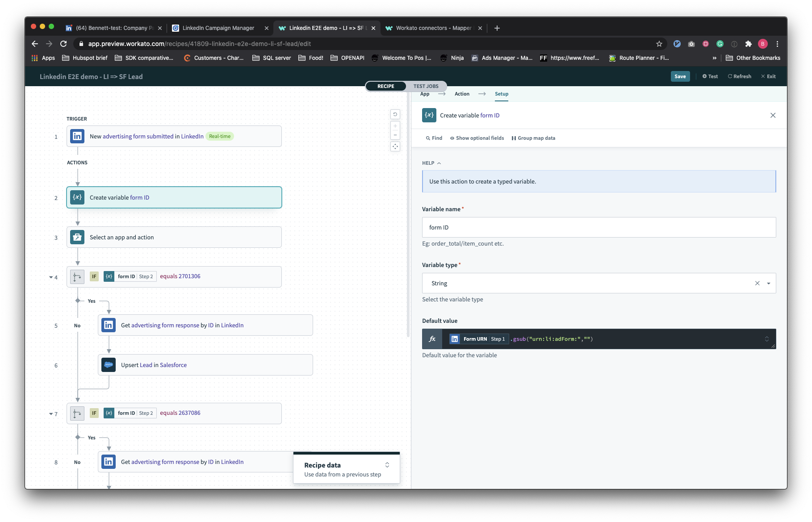812x522 pixels.
Task: Open the Find search in the setup panel
Action: 433,138
